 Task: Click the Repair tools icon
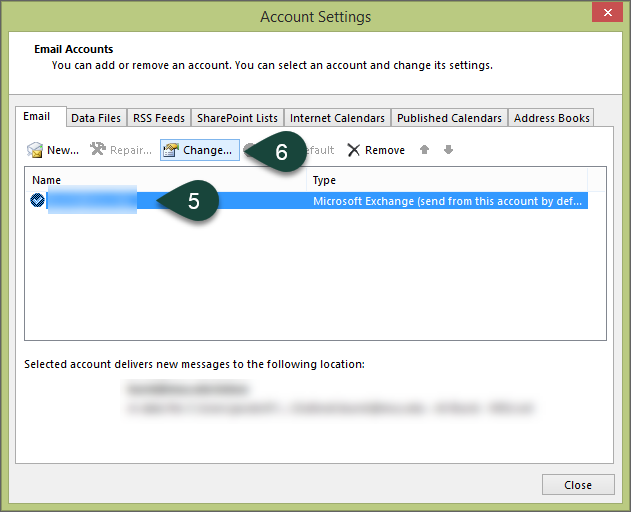point(97,150)
